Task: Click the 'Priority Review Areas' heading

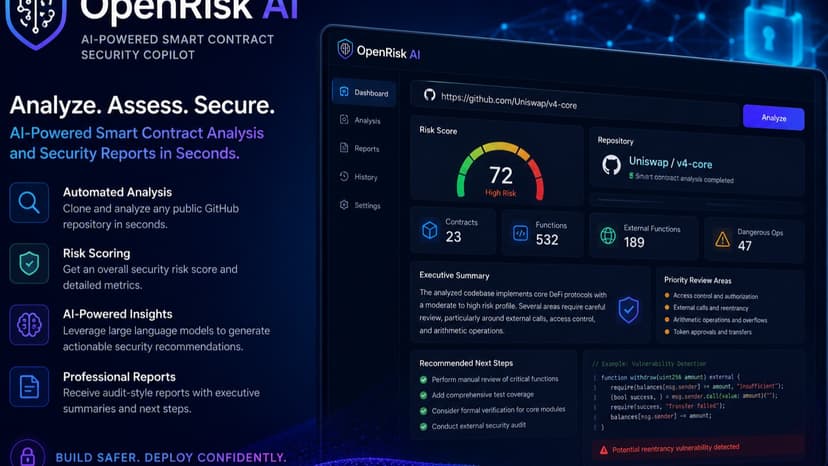Action: pyautogui.click(x=698, y=280)
